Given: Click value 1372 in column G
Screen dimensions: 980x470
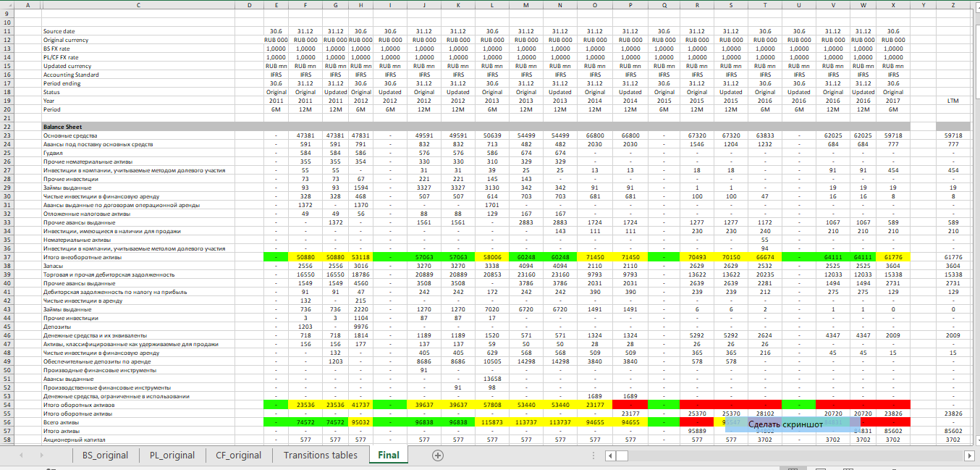Looking at the screenshot, I should point(335,222).
